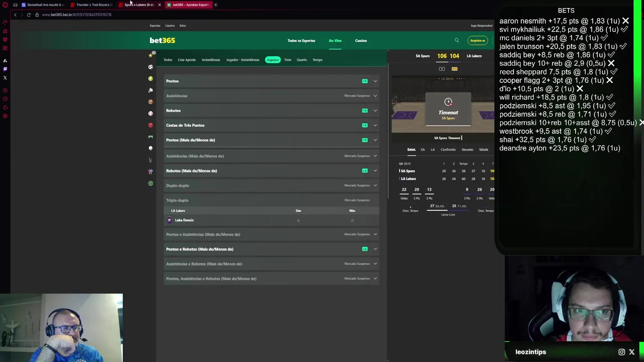This screenshot has width=644, height=362.
Task: Toggle the green badge on Rebotes row
Action: click(x=365, y=111)
